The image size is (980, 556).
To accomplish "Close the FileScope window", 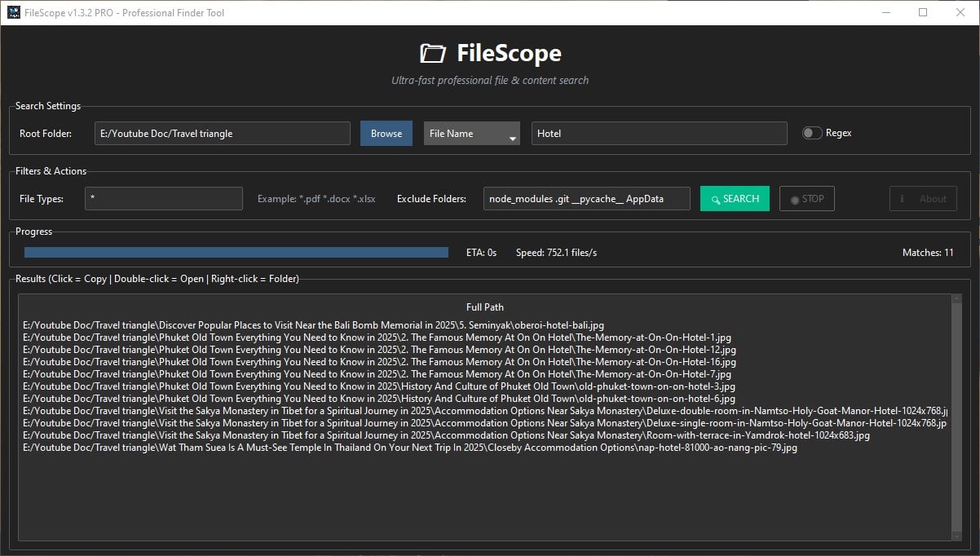I will coord(960,12).
